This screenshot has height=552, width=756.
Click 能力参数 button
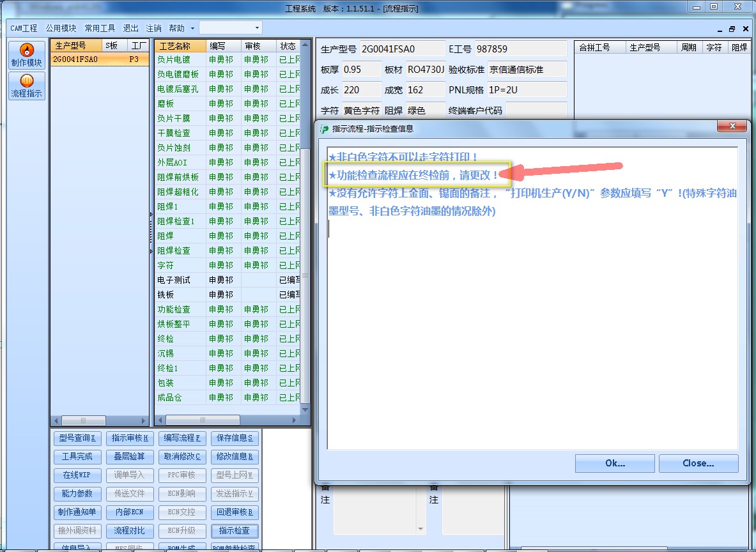pos(77,493)
